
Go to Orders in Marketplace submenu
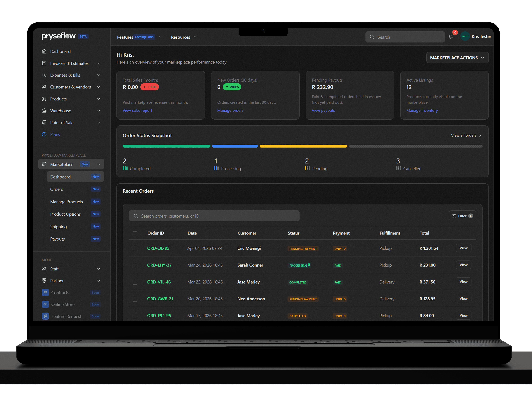(57, 189)
